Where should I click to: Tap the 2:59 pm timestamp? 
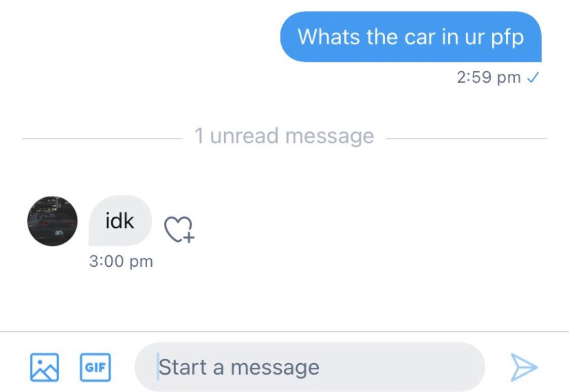(488, 77)
